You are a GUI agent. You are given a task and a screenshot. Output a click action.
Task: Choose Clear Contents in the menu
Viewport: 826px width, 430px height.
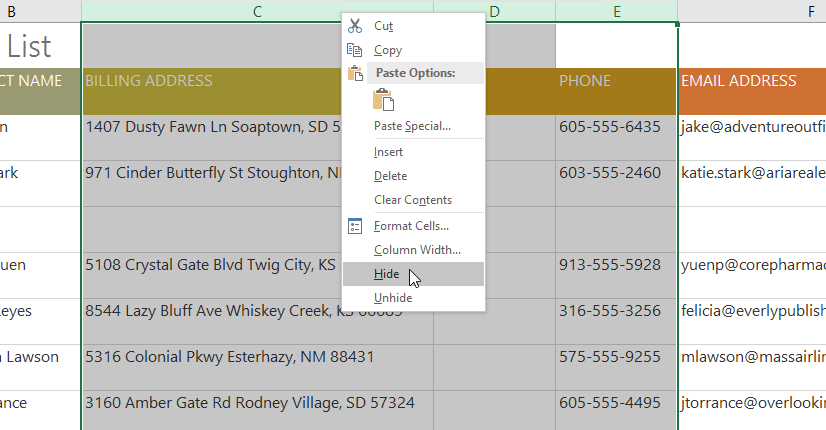coord(412,200)
